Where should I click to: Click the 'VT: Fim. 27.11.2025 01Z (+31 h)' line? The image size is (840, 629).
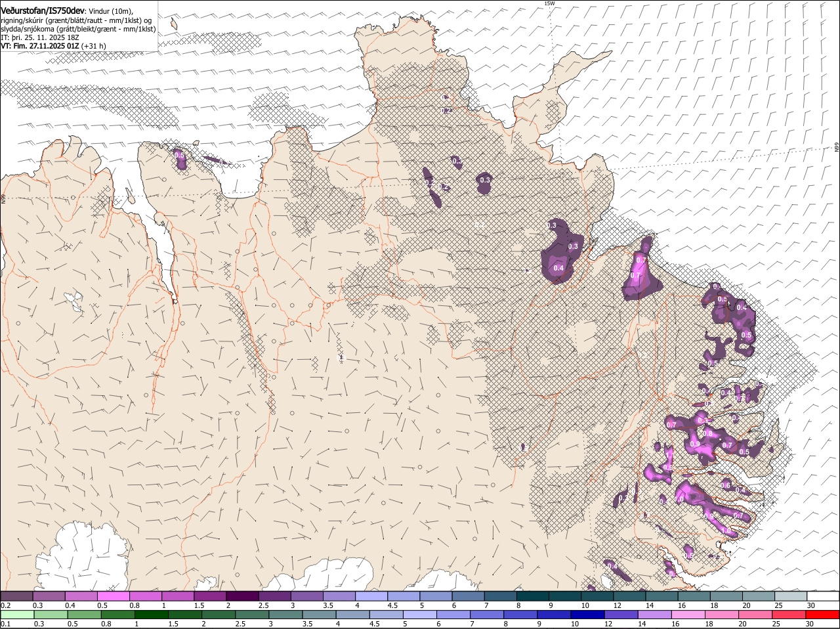[53, 46]
